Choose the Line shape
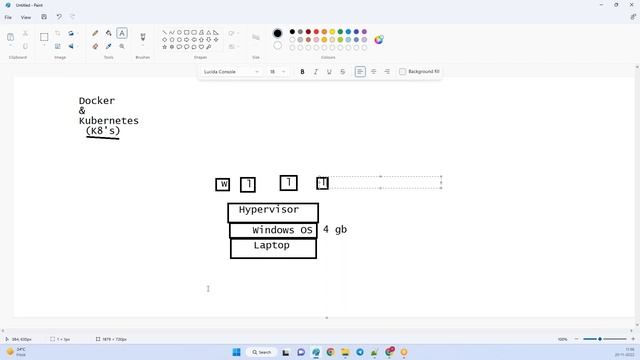The height and width of the screenshot is (360, 640). click(164, 32)
